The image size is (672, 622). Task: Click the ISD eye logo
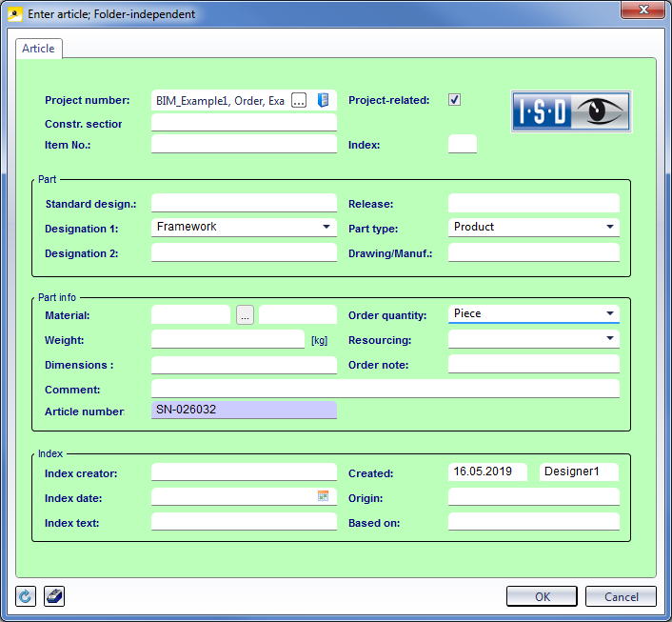point(571,111)
